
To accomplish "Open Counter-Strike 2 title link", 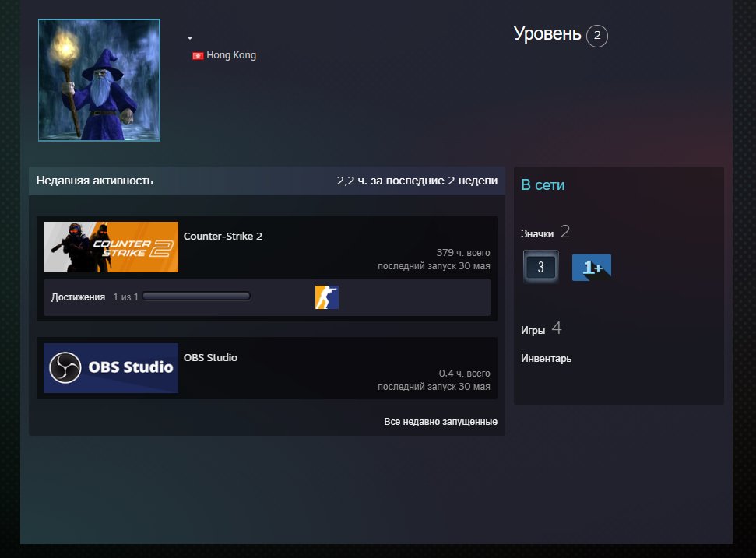I will coord(223,236).
